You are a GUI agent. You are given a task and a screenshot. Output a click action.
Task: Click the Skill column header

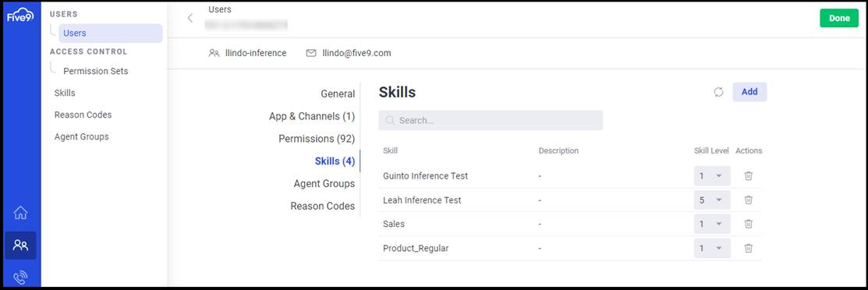click(x=390, y=150)
